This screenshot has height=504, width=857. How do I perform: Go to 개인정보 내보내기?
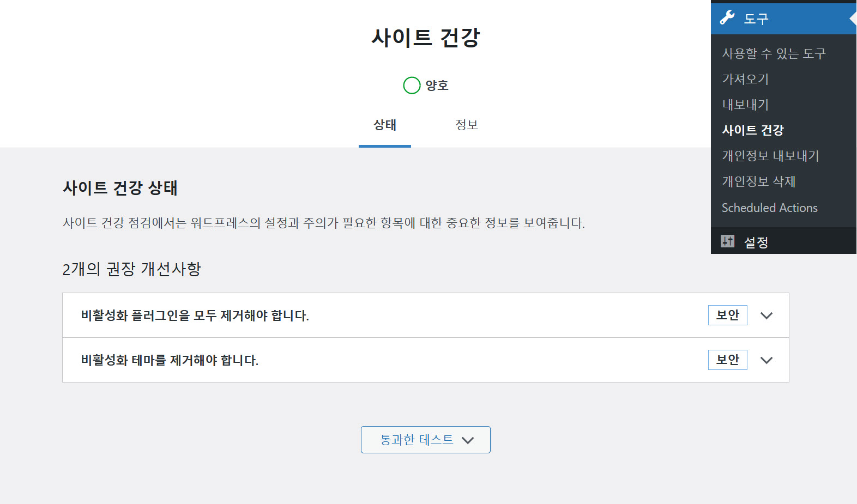pos(770,155)
